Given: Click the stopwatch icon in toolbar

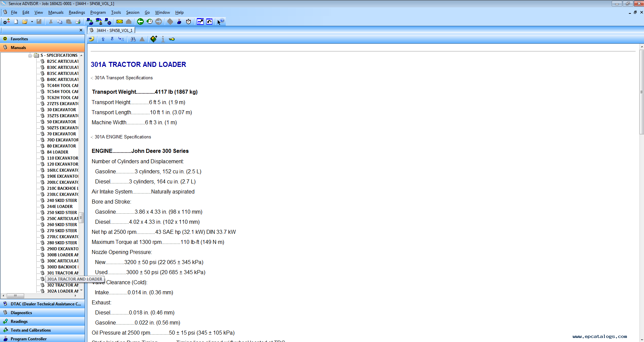Looking at the screenshot, I should (188, 22).
